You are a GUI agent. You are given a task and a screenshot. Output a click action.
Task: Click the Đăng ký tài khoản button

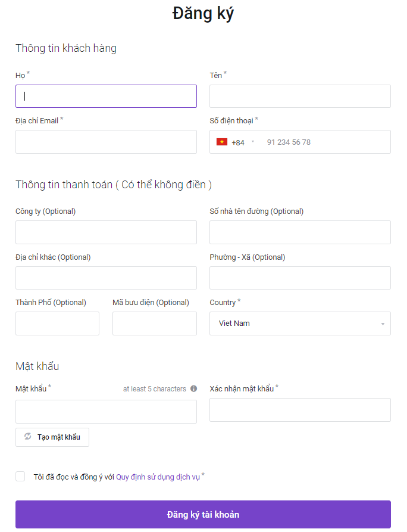point(203,514)
